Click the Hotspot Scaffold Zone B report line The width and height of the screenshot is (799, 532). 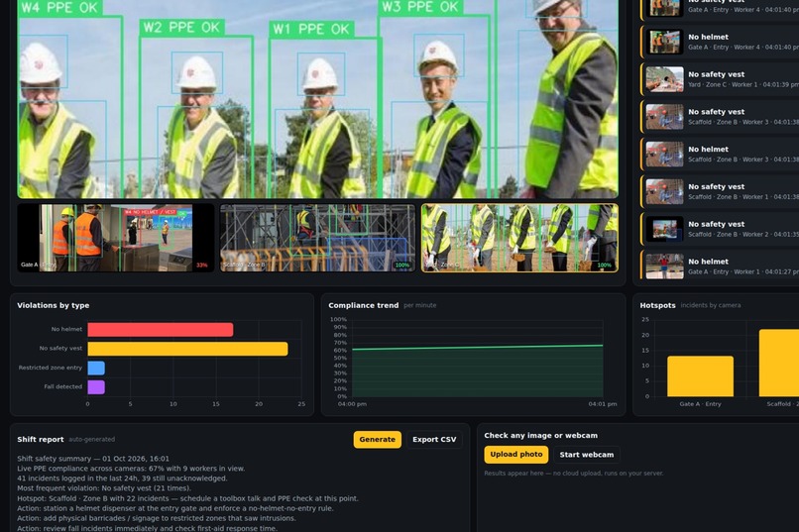187,498
